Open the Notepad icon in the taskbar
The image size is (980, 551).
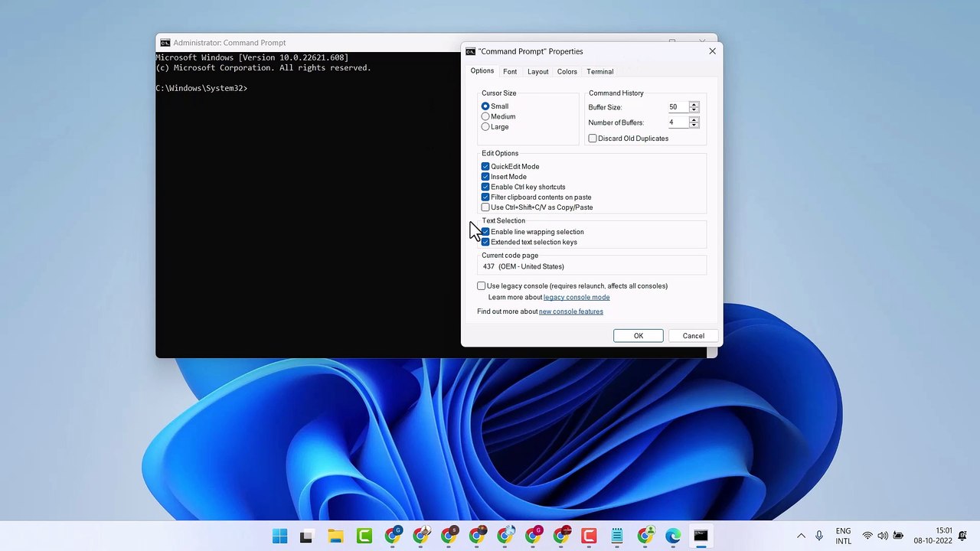tap(617, 536)
